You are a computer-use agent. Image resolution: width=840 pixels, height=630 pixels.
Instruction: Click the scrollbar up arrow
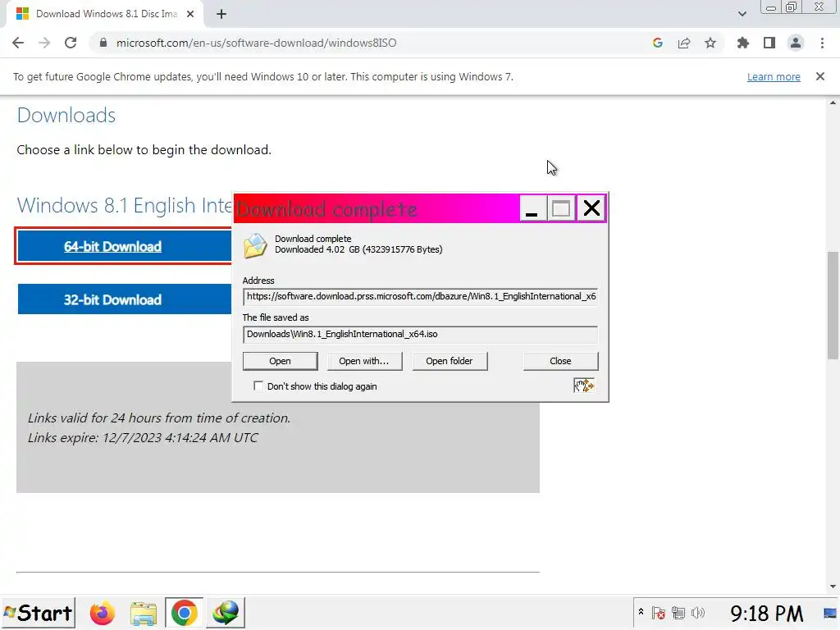click(x=833, y=103)
